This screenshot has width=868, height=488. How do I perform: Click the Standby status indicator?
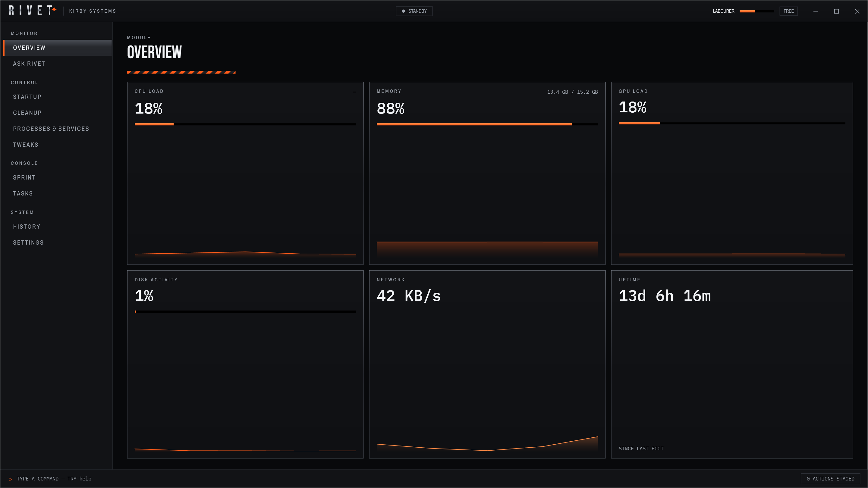pos(414,11)
